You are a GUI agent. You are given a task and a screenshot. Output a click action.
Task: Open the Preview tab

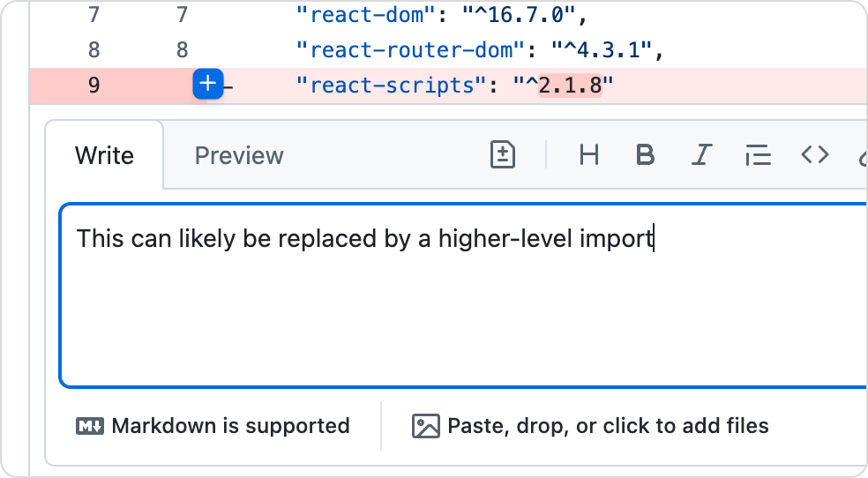239,156
